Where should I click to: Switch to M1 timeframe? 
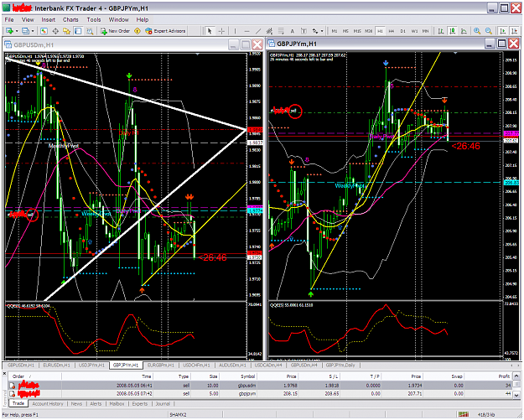[335, 31]
